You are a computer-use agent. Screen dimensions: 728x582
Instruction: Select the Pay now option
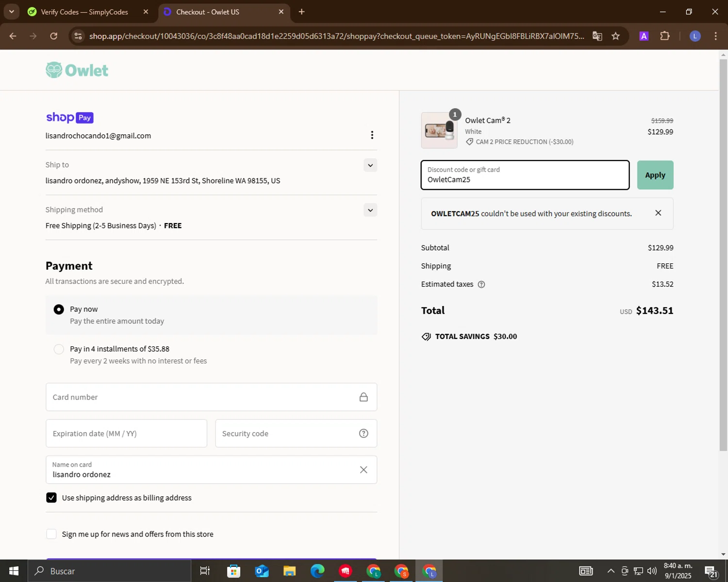click(59, 309)
